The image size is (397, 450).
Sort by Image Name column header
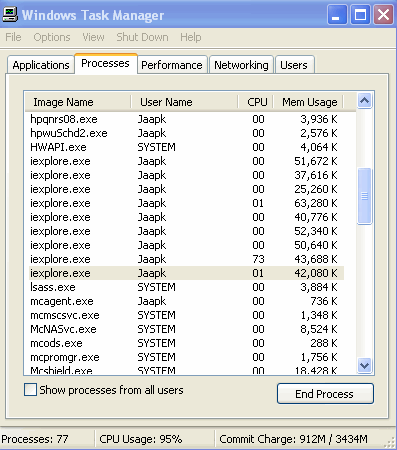tap(78, 102)
